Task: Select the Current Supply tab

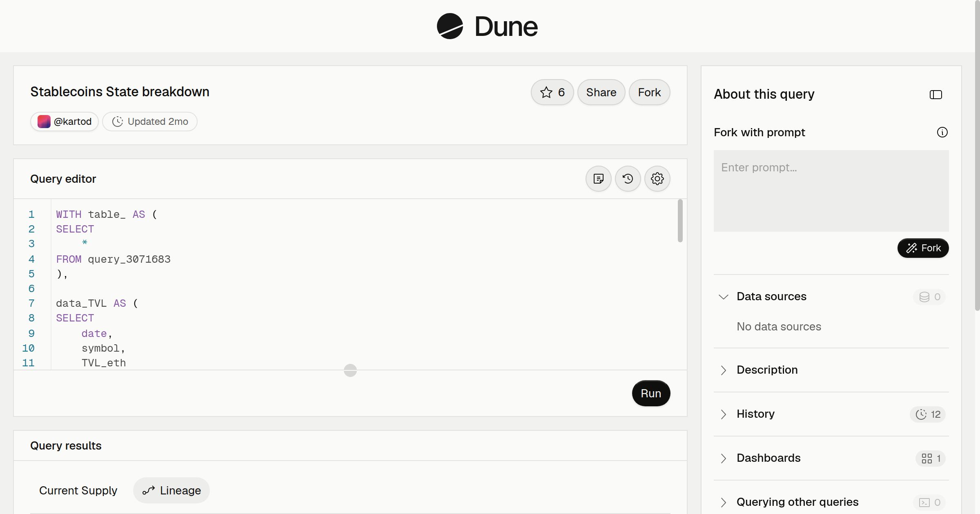Action: click(78, 490)
